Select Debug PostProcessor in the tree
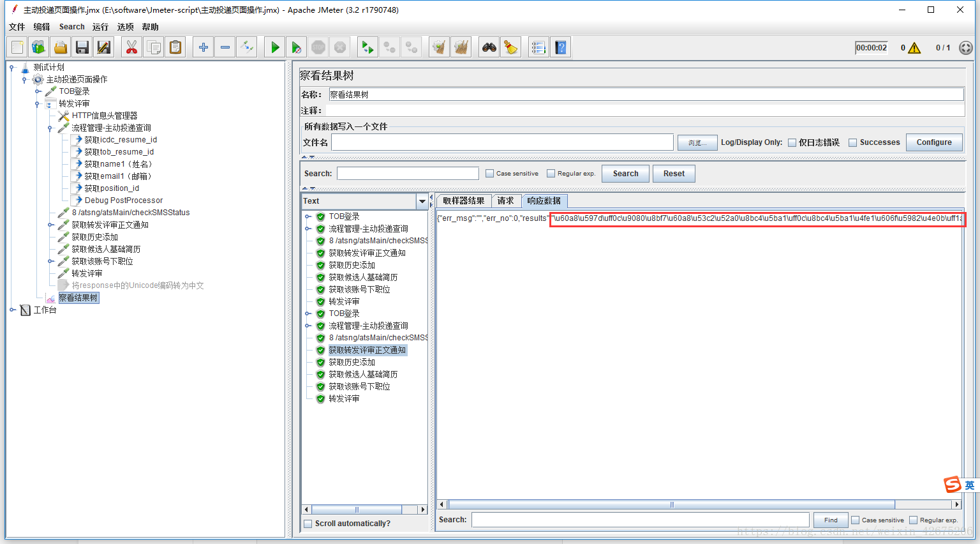 pyautogui.click(x=124, y=200)
